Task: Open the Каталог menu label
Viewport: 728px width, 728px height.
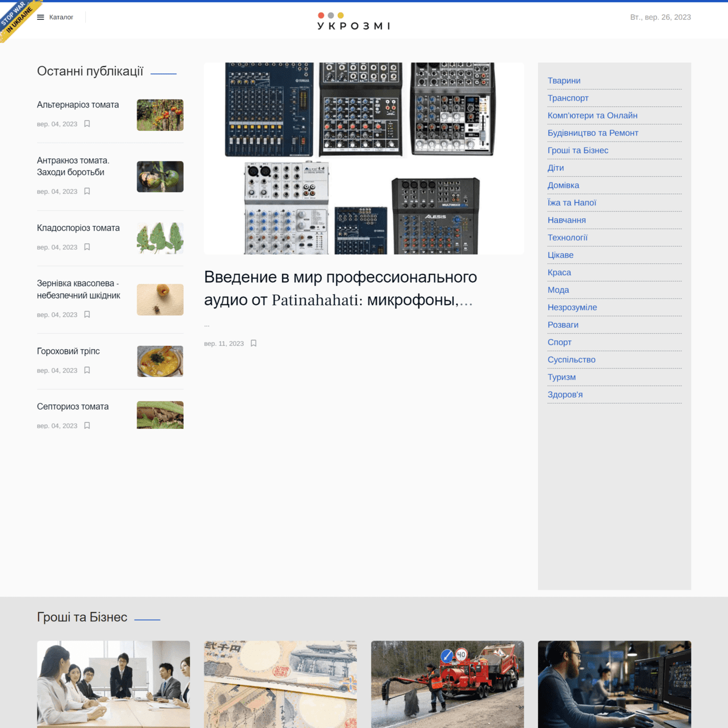Action: click(x=61, y=17)
